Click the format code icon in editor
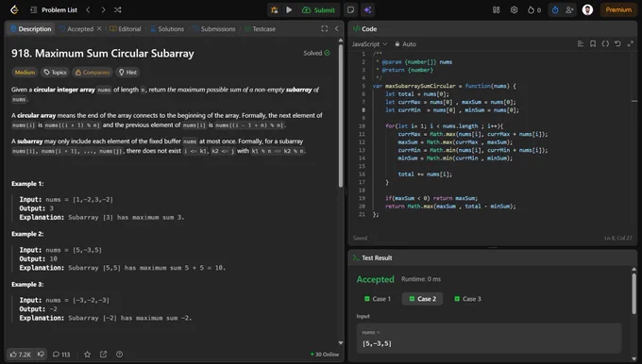Viewport: 642px width, 364px height. pyautogui.click(x=581, y=43)
